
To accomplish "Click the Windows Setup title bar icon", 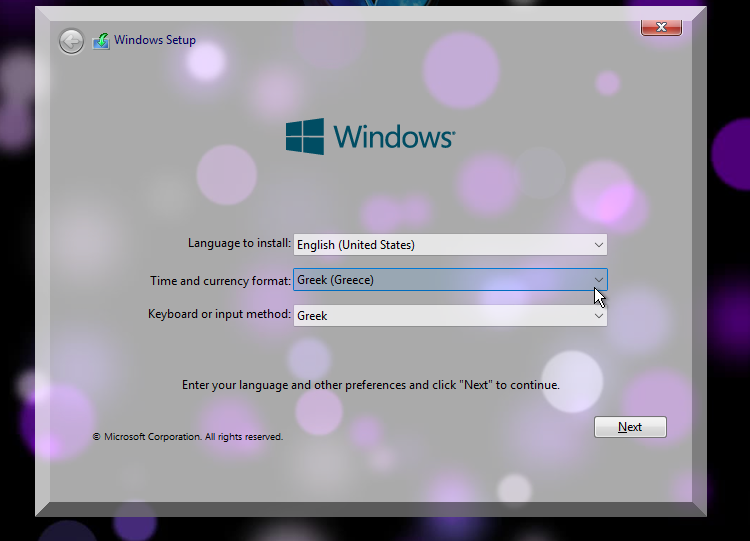I will click(x=101, y=41).
